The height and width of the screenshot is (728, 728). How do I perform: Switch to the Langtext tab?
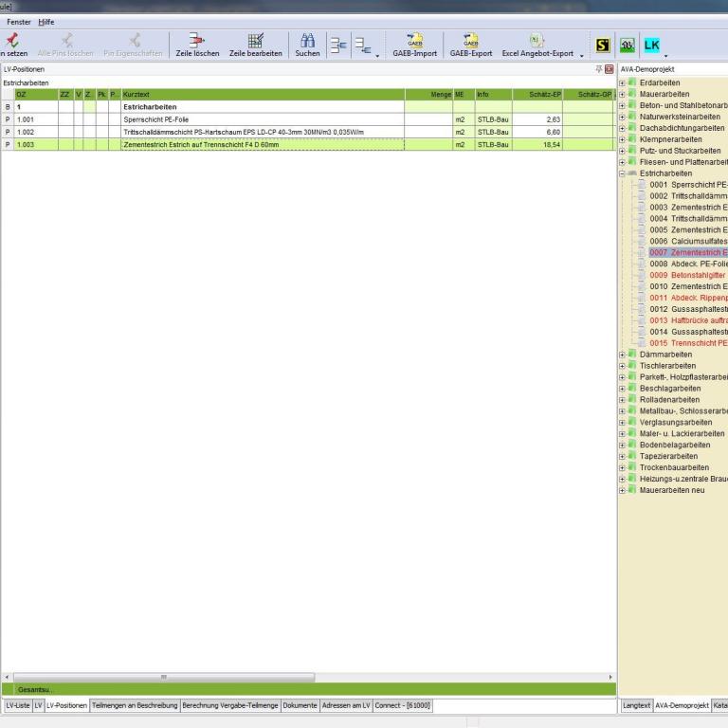coord(637,705)
